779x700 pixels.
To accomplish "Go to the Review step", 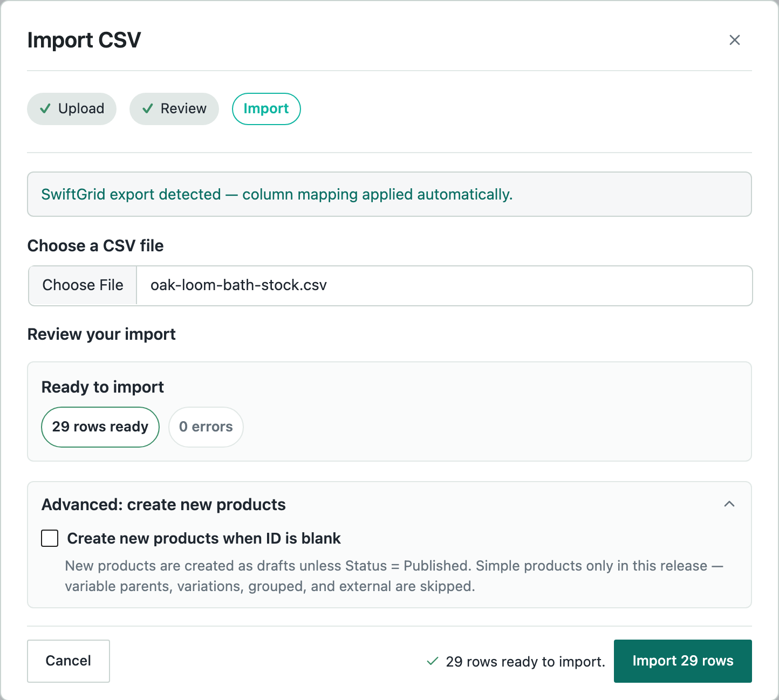I will coord(174,109).
